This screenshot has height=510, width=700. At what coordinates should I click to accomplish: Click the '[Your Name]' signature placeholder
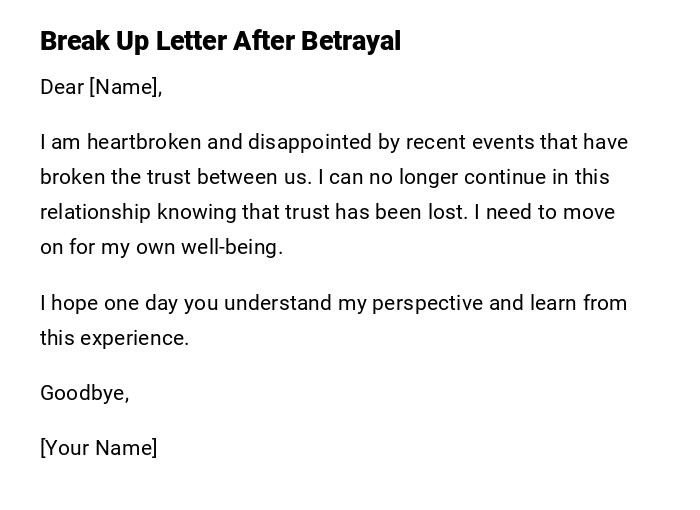(99, 448)
